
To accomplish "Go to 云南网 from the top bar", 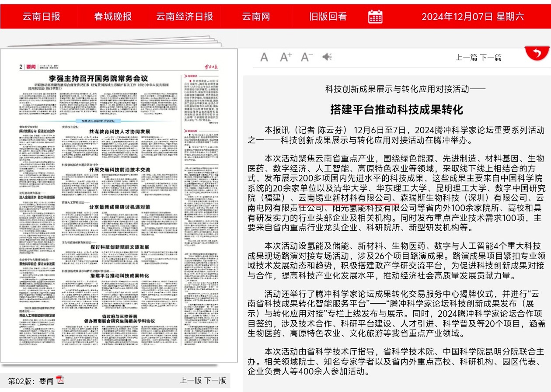I will pyautogui.click(x=256, y=17).
